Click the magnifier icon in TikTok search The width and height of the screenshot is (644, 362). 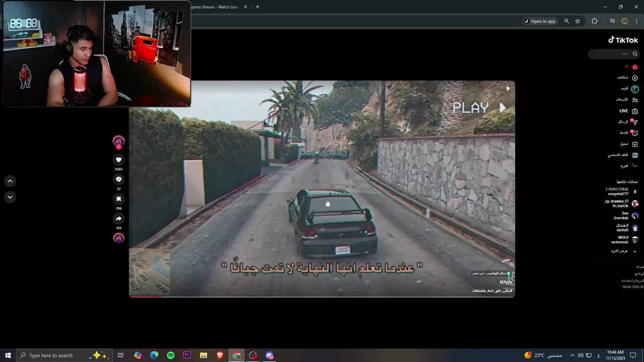click(635, 54)
